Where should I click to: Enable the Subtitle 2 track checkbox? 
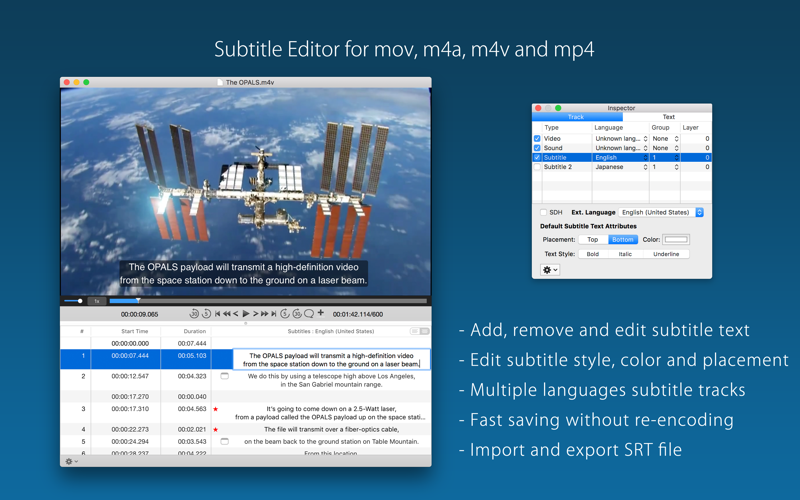click(x=537, y=167)
